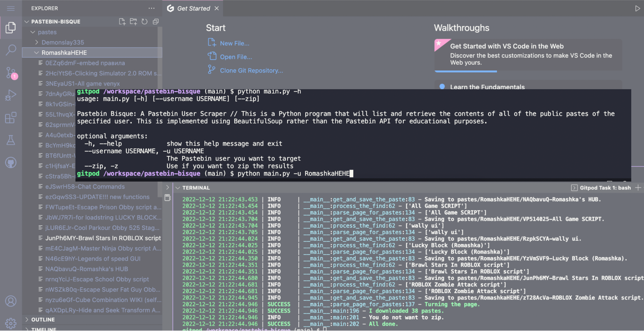Open the Accounts menu icon
This screenshot has width=644, height=331.
pyautogui.click(x=11, y=301)
